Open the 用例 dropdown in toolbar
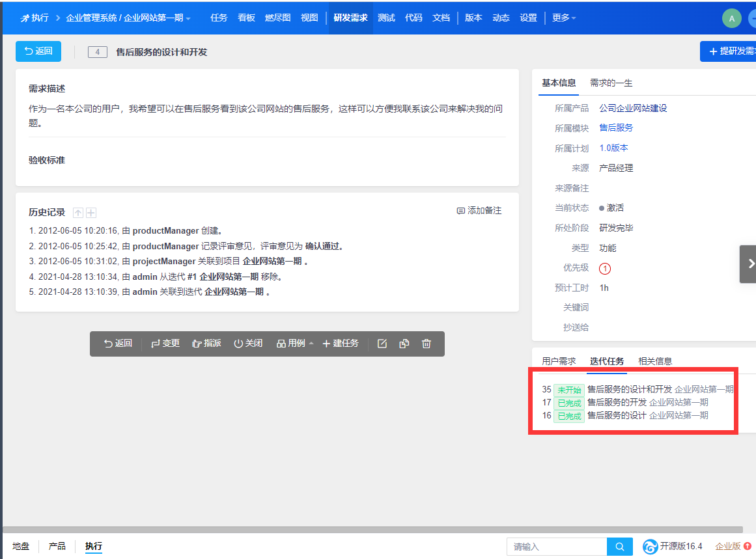 294,344
